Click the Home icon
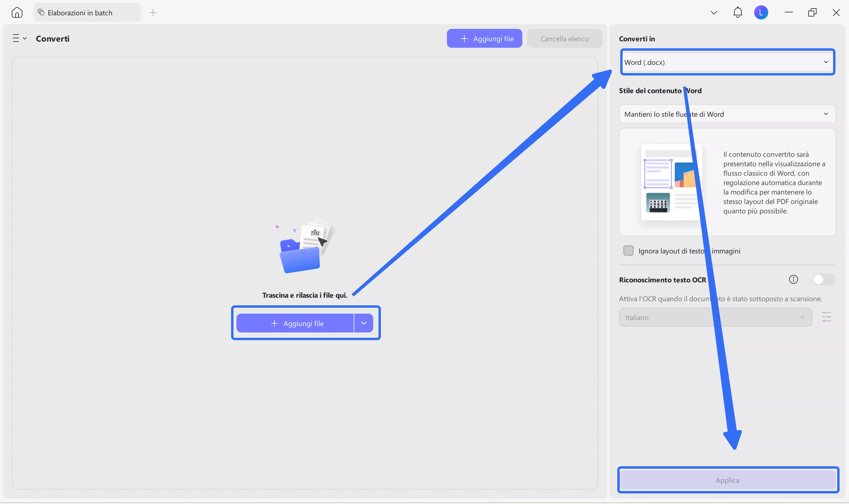Viewport: 849px width, 504px height. tap(17, 13)
